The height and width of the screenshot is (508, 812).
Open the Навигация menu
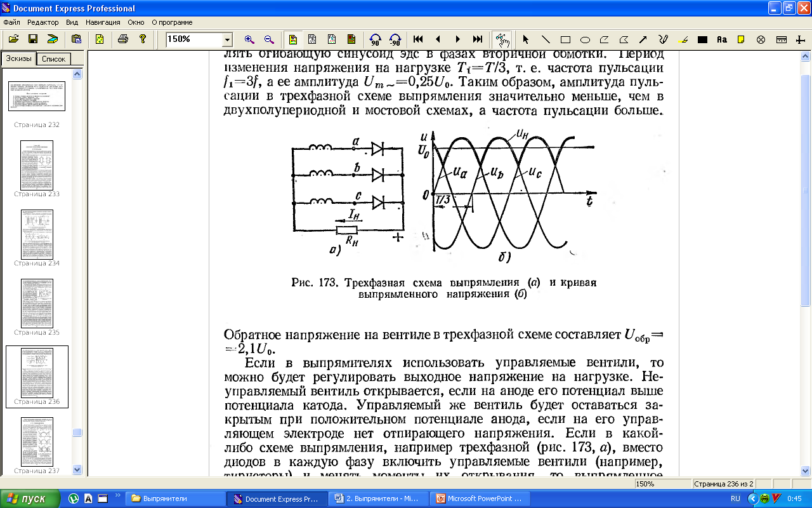[x=103, y=22]
